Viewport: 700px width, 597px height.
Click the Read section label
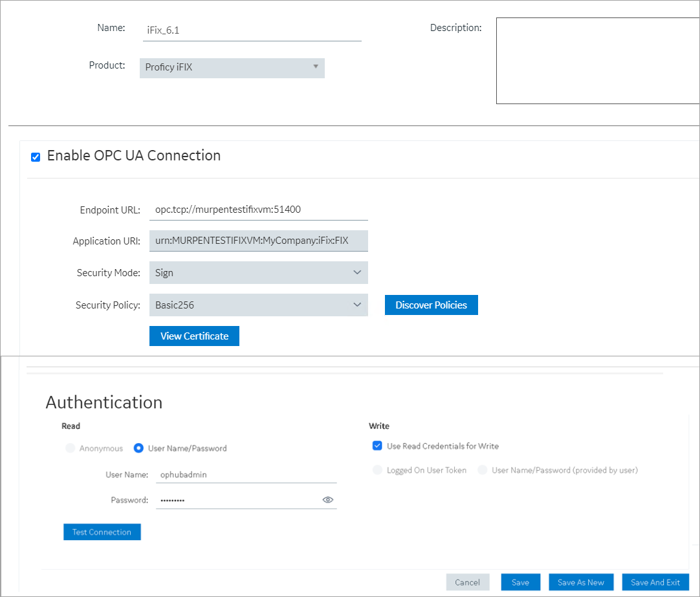[71, 426]
